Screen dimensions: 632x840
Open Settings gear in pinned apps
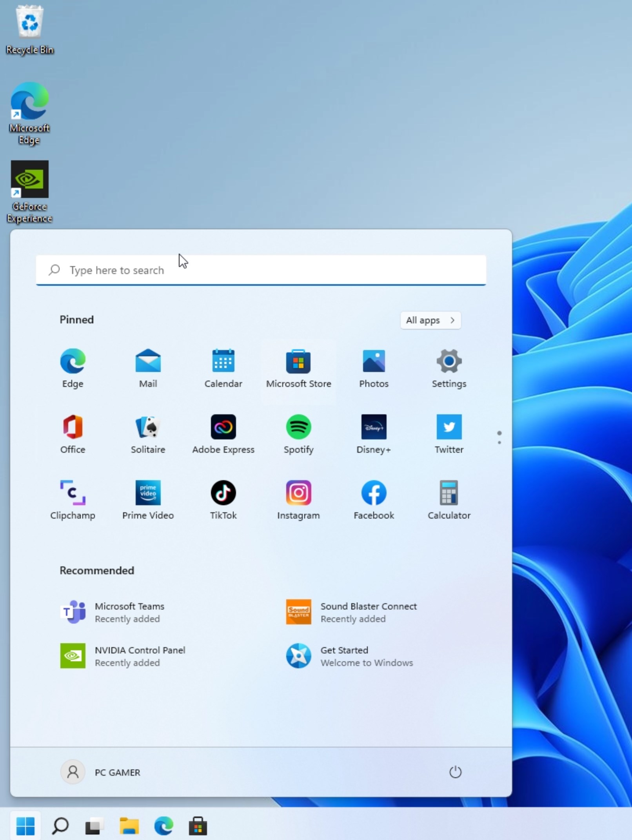(x=449, y=368)
